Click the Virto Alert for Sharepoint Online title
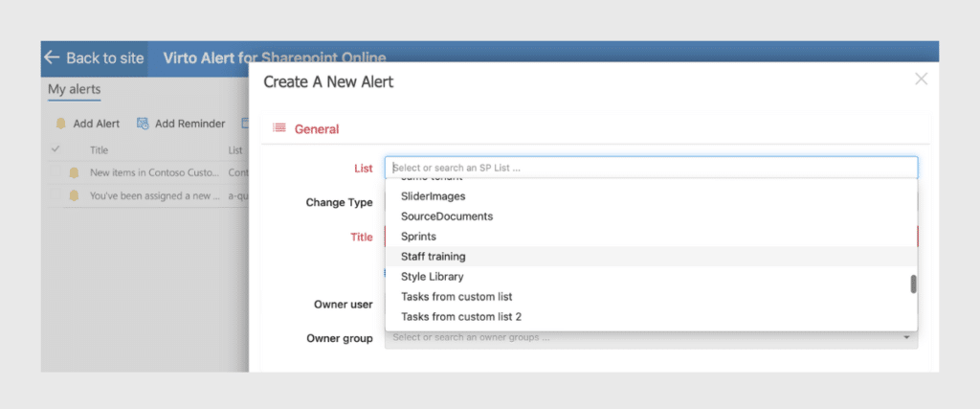The image size is (980, 409). (x=275, y=58)
